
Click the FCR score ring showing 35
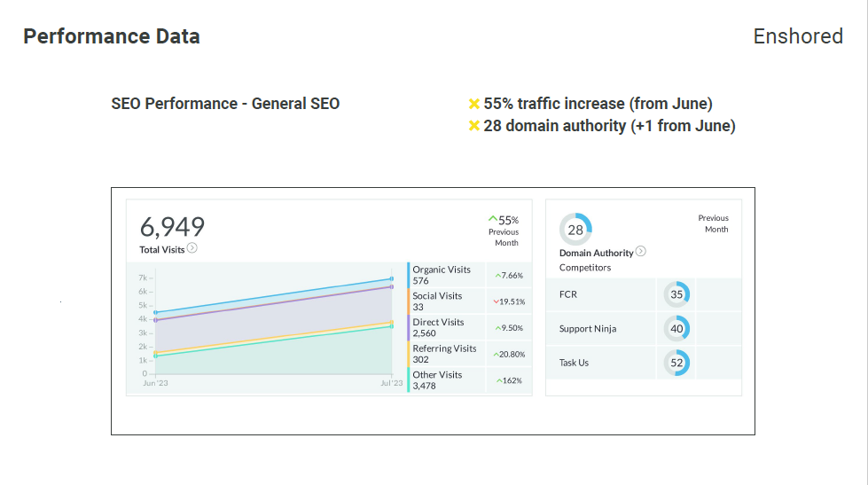point(676,294)
